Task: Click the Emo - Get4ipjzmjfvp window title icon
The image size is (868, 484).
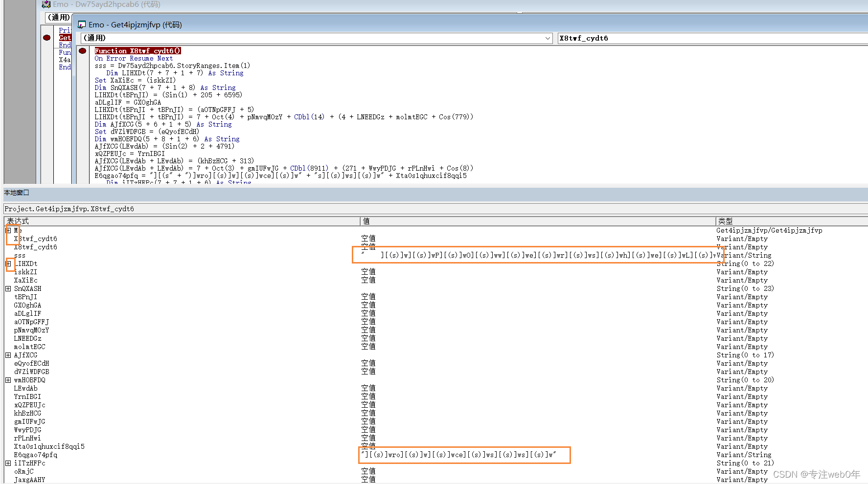Action: coord(82,25)
